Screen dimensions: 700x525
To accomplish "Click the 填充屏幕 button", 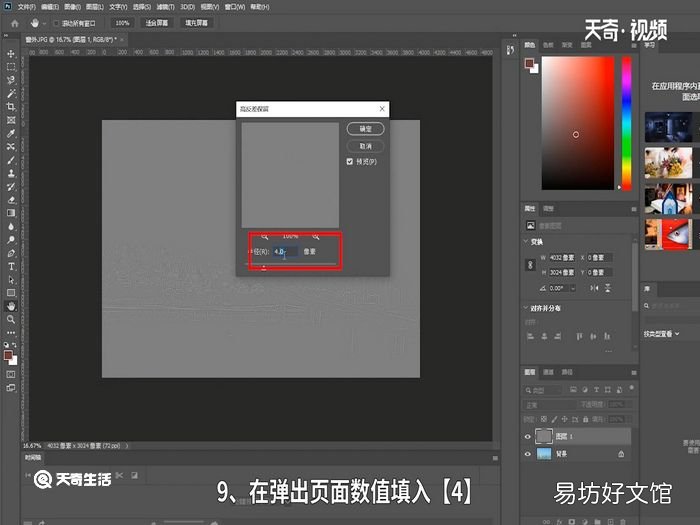I will pyautogui.click(x=196, y=23).
